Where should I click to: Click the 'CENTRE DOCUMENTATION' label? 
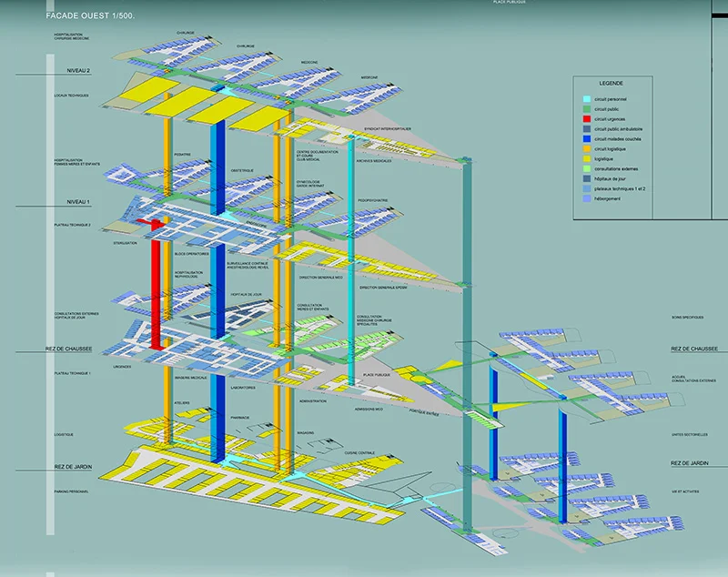coord(318,152)
